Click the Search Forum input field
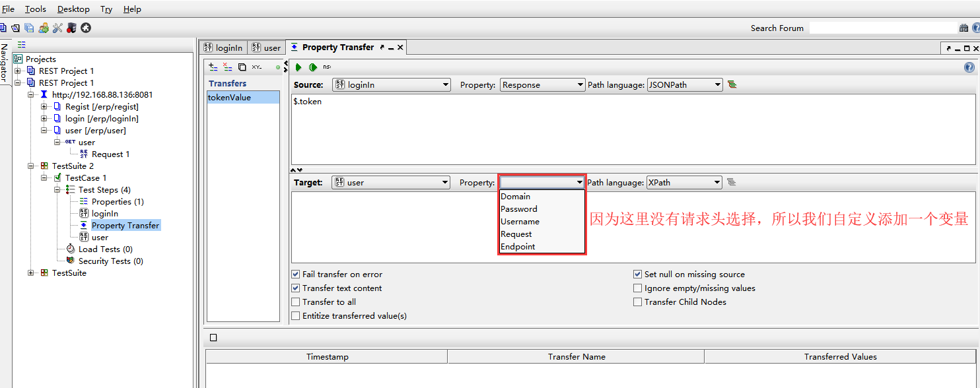 (x=882, y=28)
